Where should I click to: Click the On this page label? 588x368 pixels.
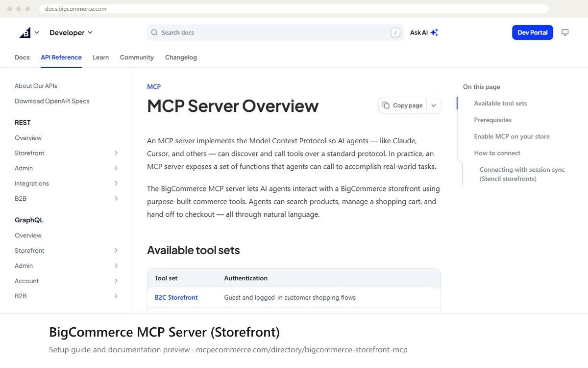click(482, 87)
